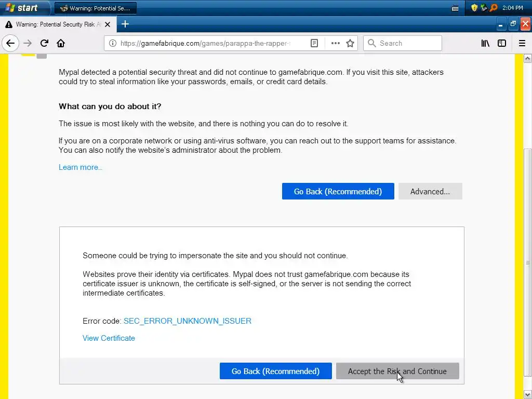Click upper Go Back (Recommended) button
The image size is (532, 399).
coord(338,191)
